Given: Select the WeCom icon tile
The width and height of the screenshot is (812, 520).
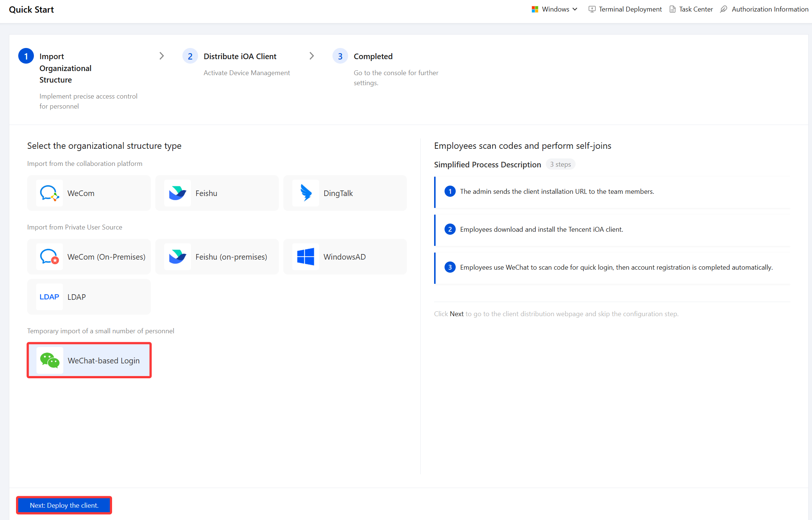Looking at the screenshot, I should [50, 193].
